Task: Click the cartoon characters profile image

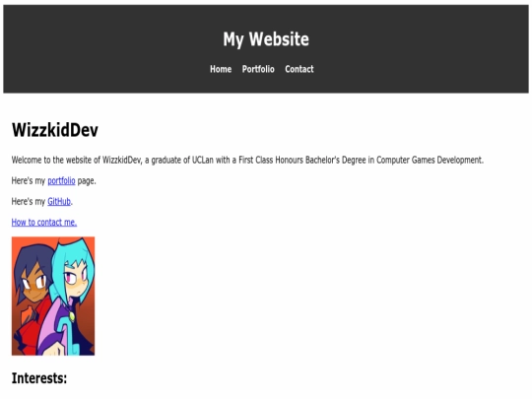Action: click(53, 296)
